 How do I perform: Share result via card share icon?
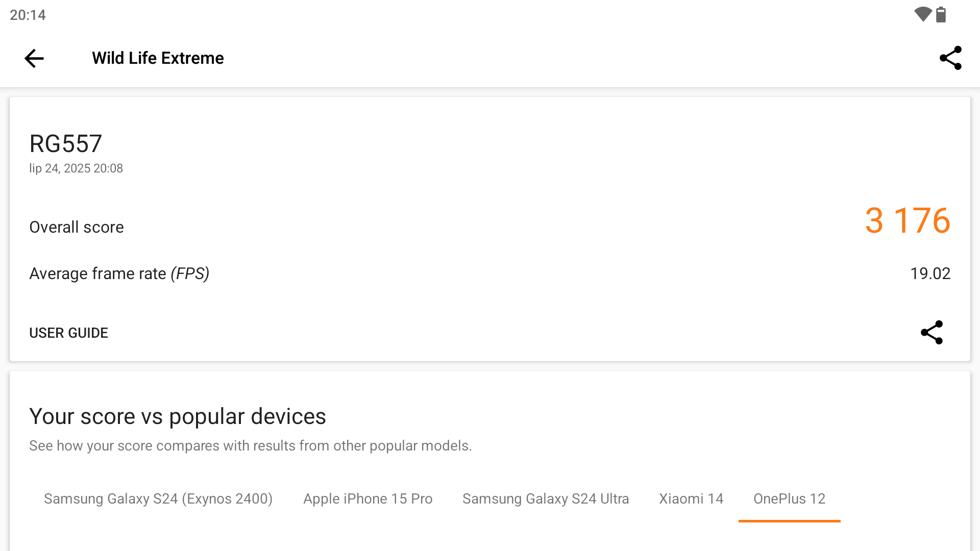pyautogui.click(x=932, y=333)
